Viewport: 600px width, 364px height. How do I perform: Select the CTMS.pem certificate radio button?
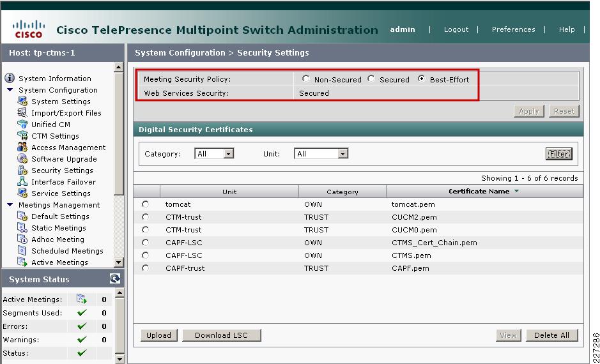[146, 255]
